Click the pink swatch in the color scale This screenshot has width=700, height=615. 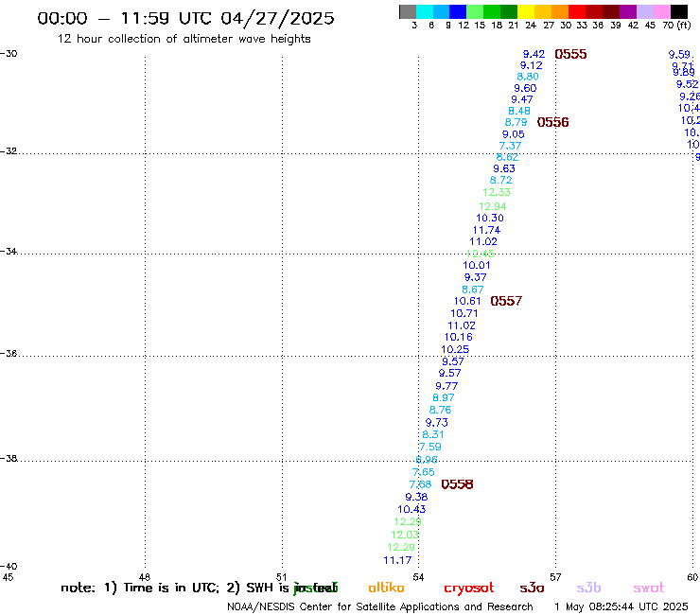[x=662, y=11]
